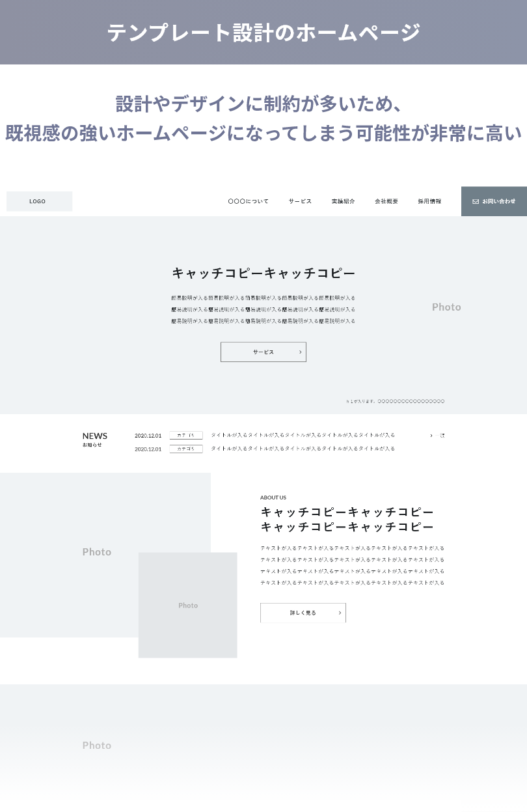Screen dimensions: 527x812
Task: Click the 詳しく見る button in the ABOUT US section
Action: tap(303, 613)
